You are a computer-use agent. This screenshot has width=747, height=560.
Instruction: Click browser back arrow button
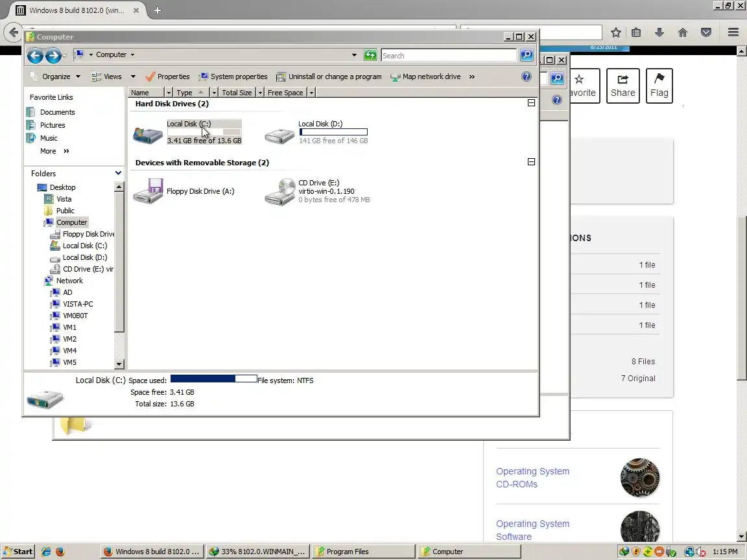(13, 32)
